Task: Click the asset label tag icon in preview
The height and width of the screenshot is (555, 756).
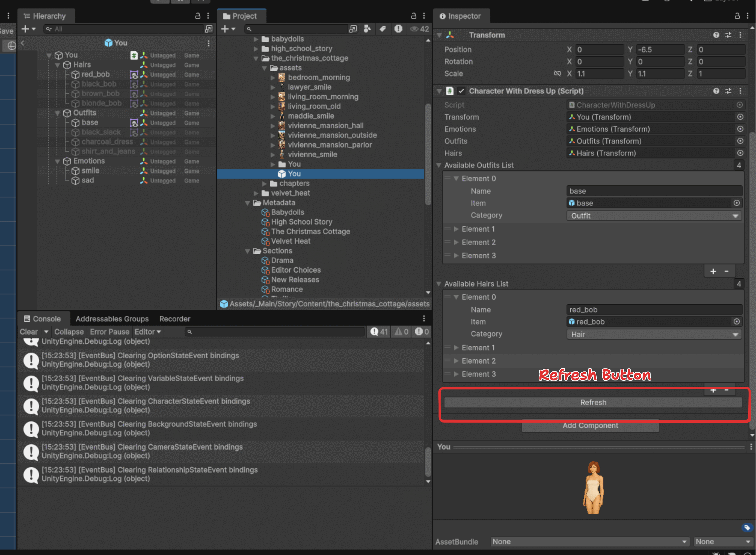Action: [747, 527]
